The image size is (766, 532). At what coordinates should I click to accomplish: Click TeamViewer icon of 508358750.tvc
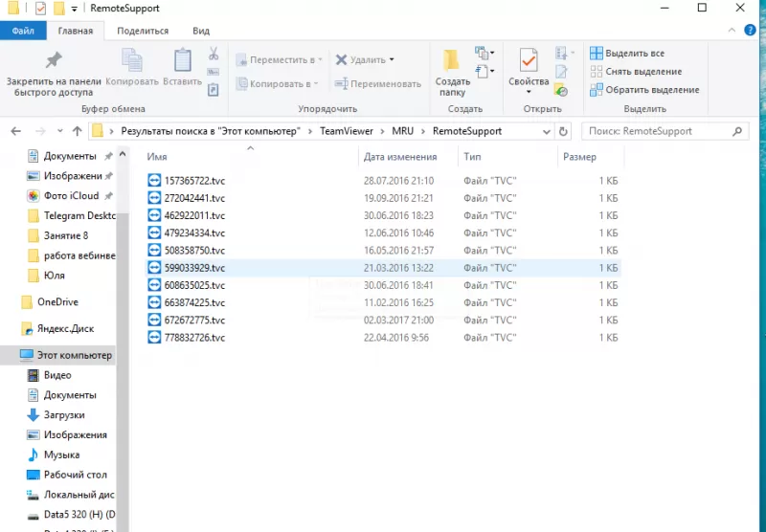point(154,250)
